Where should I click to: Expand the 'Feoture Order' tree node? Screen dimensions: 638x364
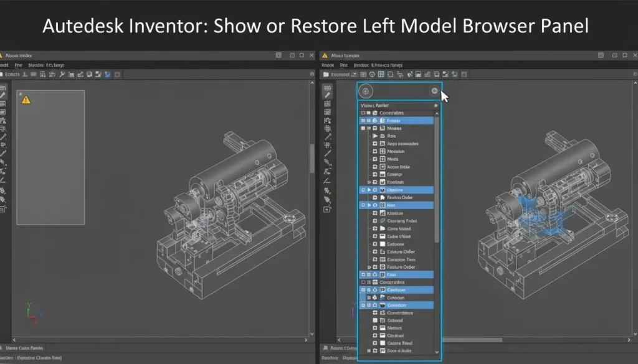(x=369, y=268)
